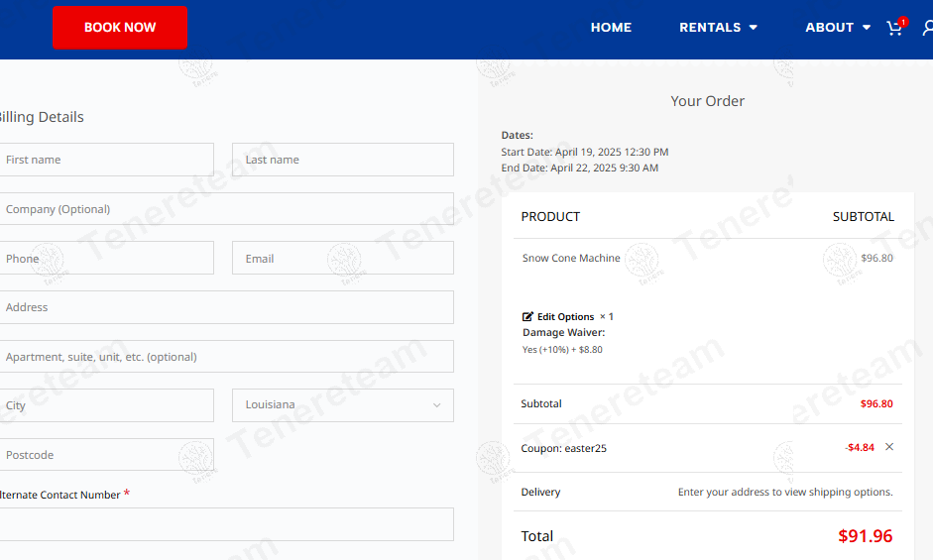Focus the Postcode field

tap(106, 455)
